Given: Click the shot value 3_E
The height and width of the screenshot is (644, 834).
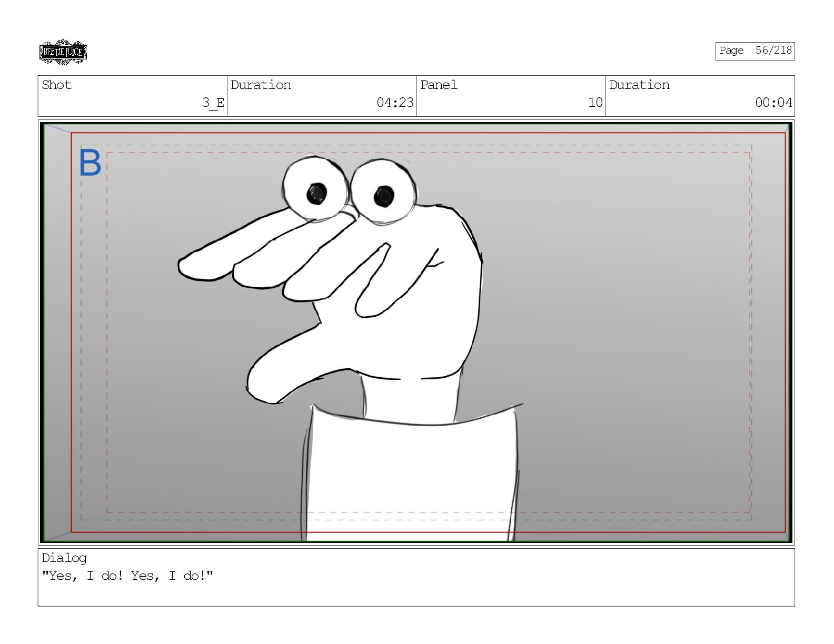Looking at the screenshot, I should tap(213, 103).
